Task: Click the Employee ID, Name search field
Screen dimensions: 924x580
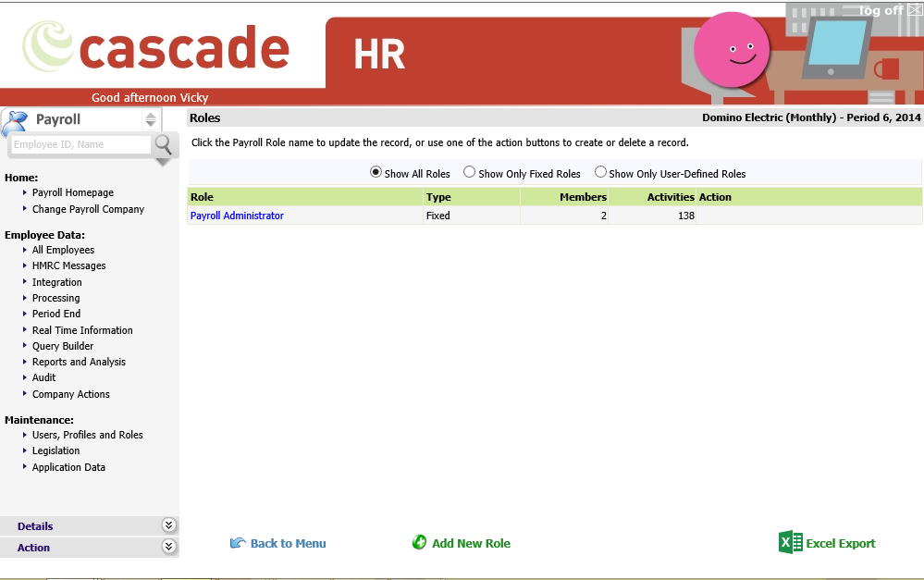Action: [x=80, y=144]
